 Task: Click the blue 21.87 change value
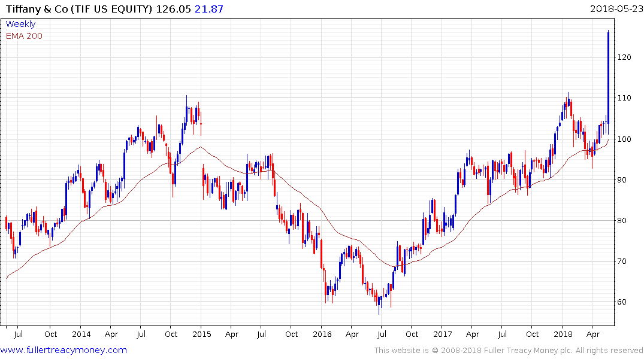click(x=208, y=9)
